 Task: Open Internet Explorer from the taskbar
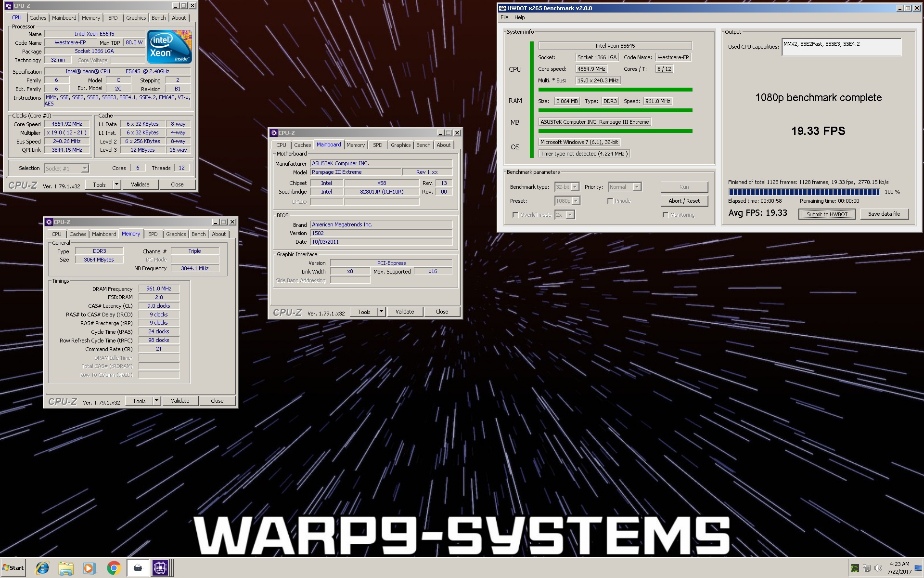(42, 568)
